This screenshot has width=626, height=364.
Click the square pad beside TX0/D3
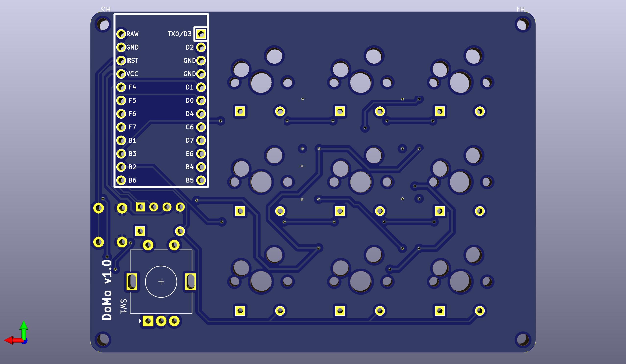point(201,34)
